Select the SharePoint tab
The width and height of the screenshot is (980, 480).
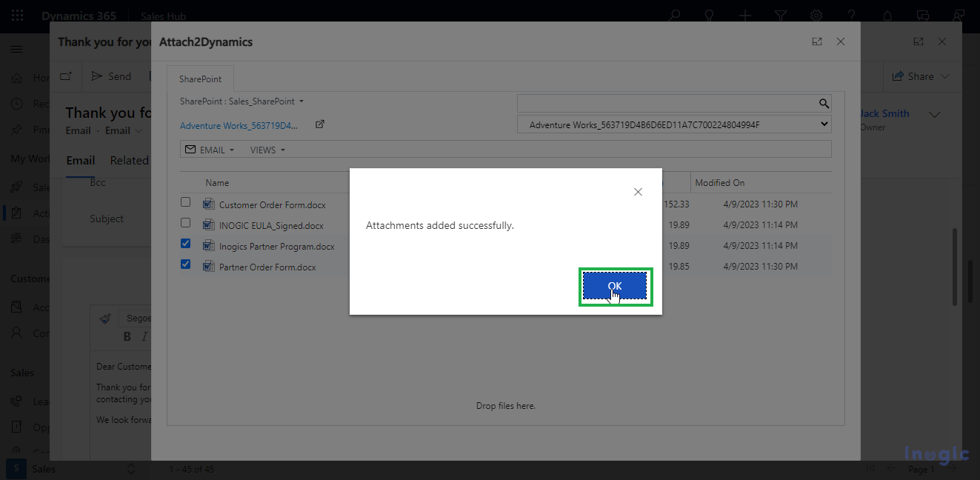pyautogui.click(x=200, y=79)
